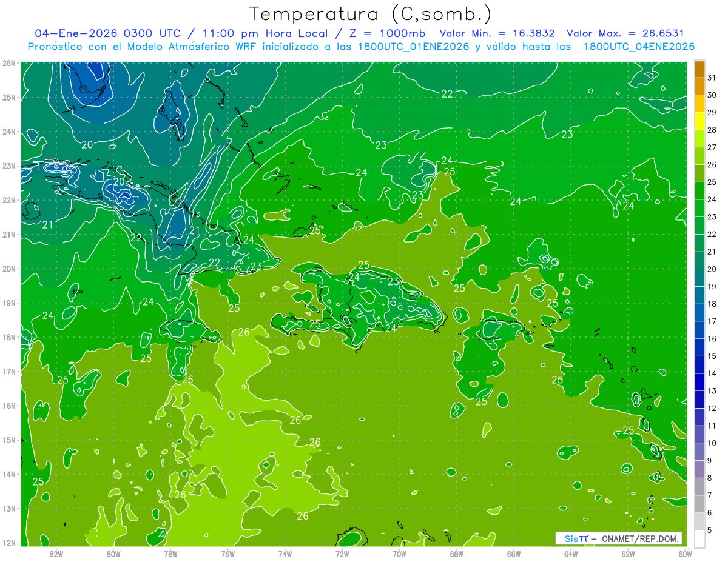This screenshot has width=728, height=562.
Task: Click the color scale value 19
Action: (x=712, y=286)
